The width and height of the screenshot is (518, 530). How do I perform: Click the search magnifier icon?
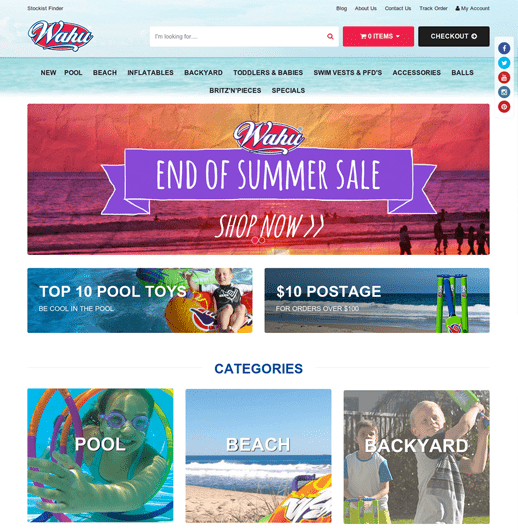tap(330, 37)
